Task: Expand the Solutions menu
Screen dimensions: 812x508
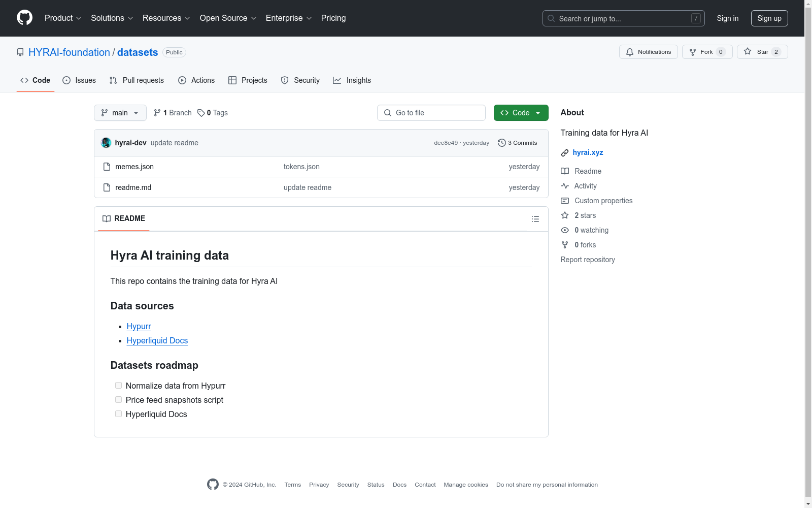Action: point(112,18)
